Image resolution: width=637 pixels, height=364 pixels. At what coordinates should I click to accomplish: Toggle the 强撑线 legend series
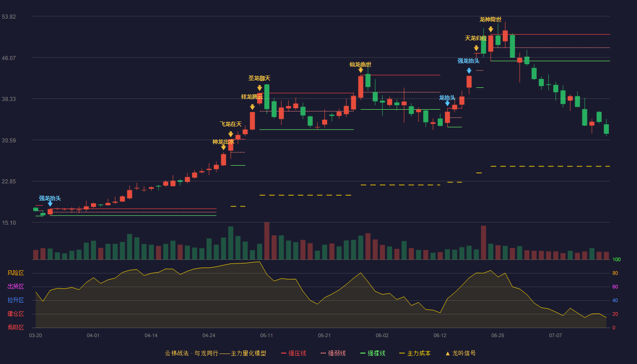[373, 353]
